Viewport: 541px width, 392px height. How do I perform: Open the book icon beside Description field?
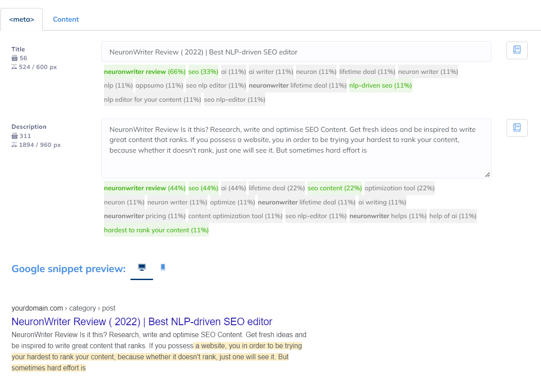click(x=517, y=127)
